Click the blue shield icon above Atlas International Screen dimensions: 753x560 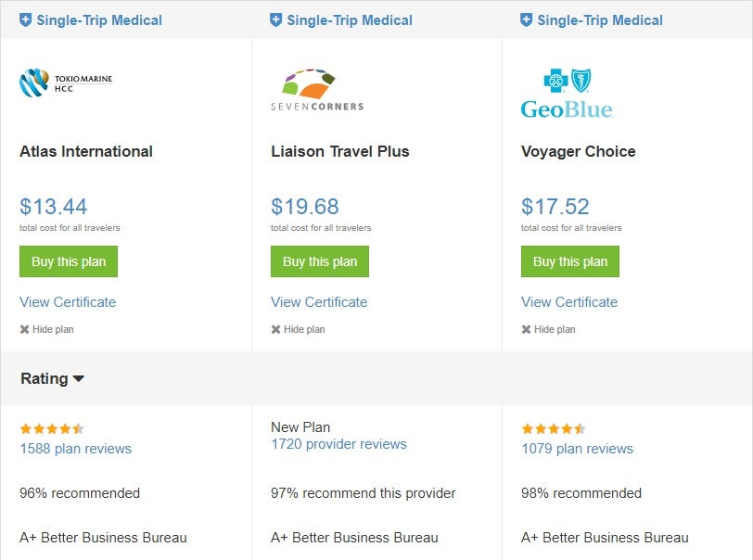26,19
